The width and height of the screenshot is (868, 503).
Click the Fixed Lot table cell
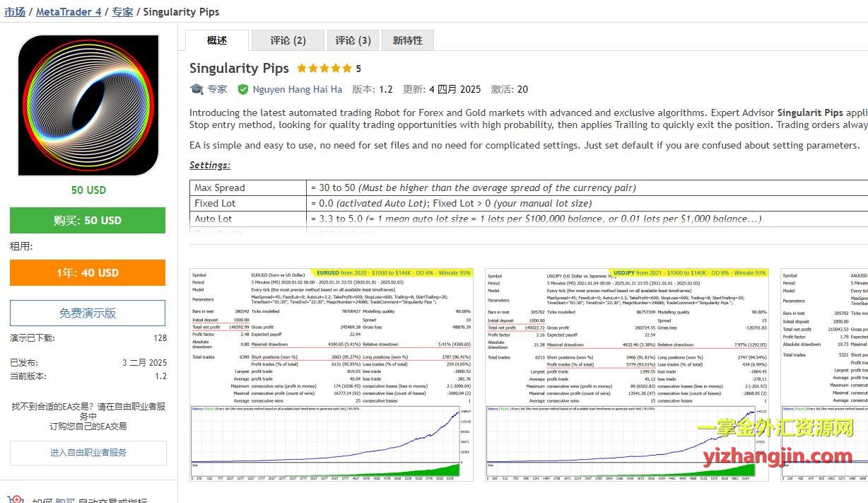tap(248, 203)
